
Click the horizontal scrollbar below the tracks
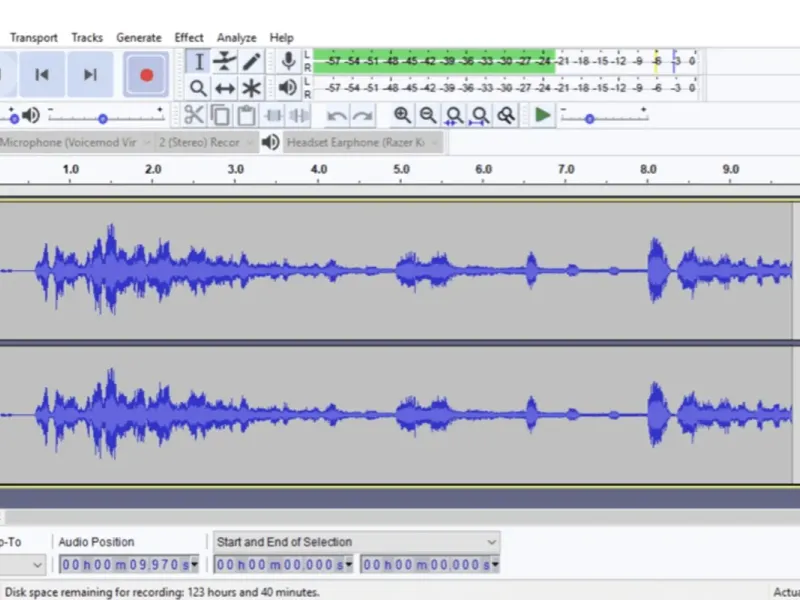pos(400,517)
